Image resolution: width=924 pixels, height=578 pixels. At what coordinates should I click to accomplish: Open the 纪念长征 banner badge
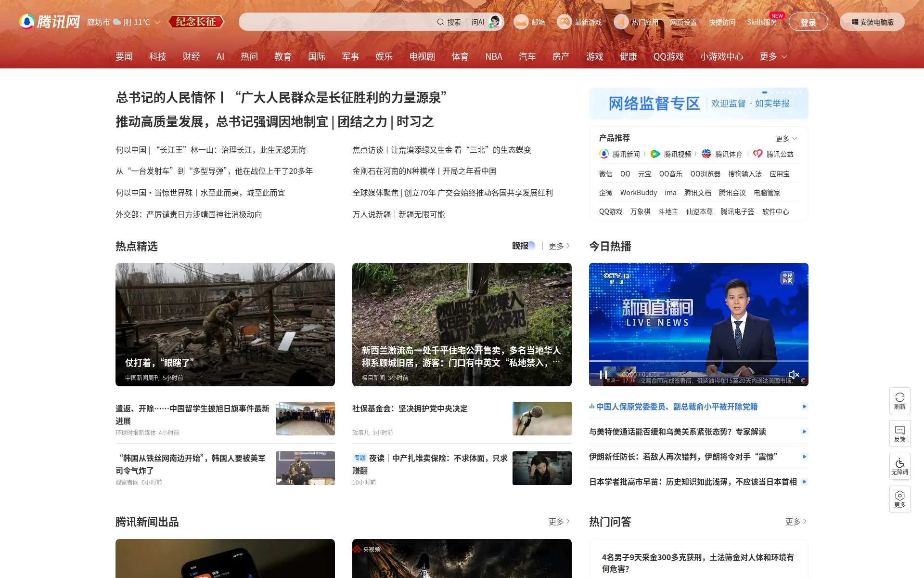196,22
